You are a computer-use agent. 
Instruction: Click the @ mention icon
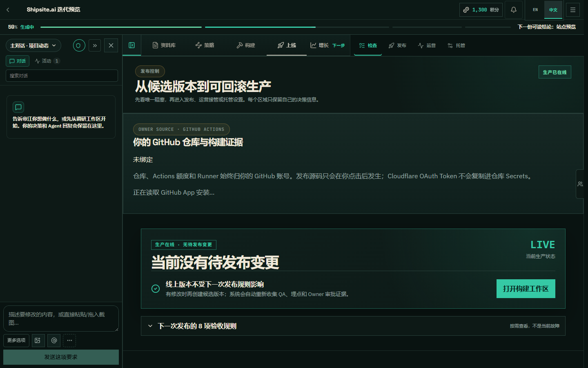click(54, 340)
